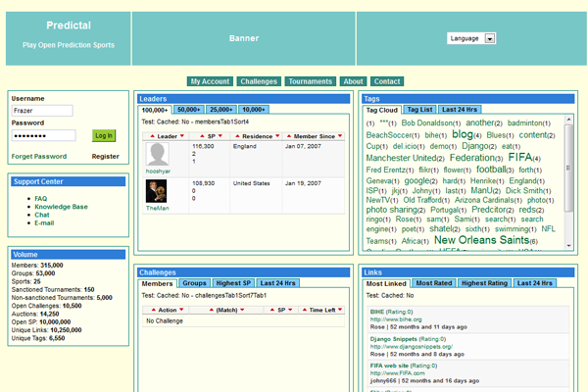The height and width of the screenshot is (392, 588).
Task: Switch to Most Rated links tab
Action: tap(434, 283)
